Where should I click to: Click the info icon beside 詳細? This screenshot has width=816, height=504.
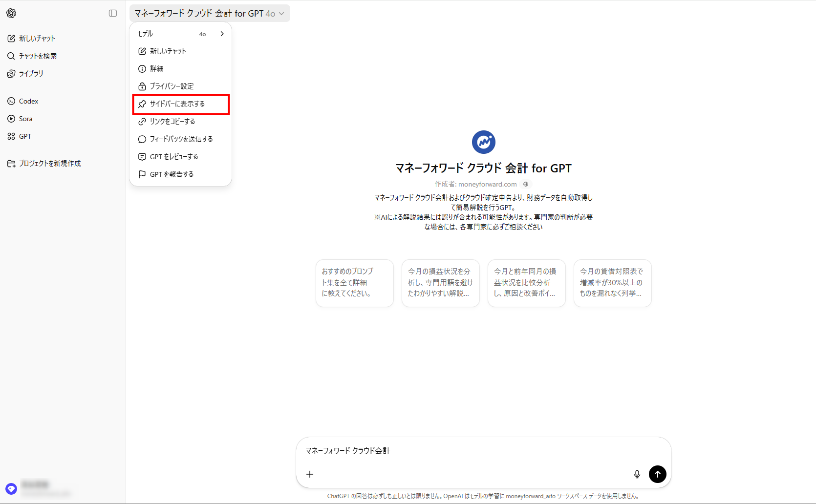(142, 69)
